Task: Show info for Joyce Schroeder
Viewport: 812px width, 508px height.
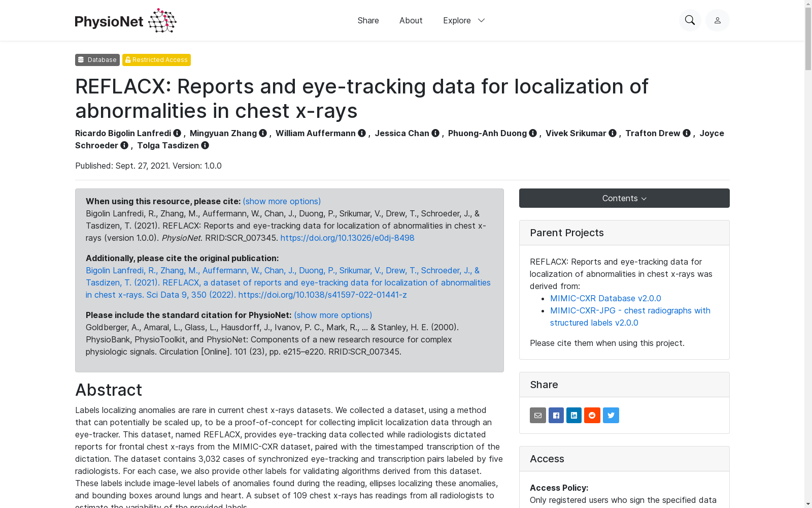Action: [124, 145]
